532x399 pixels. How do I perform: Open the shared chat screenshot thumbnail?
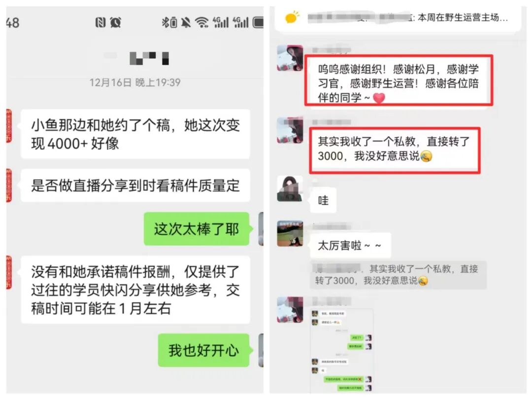click(342, 351)
